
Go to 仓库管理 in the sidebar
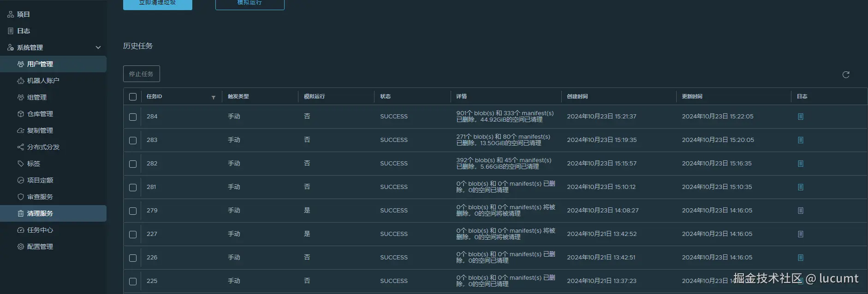tap(40, 114)
